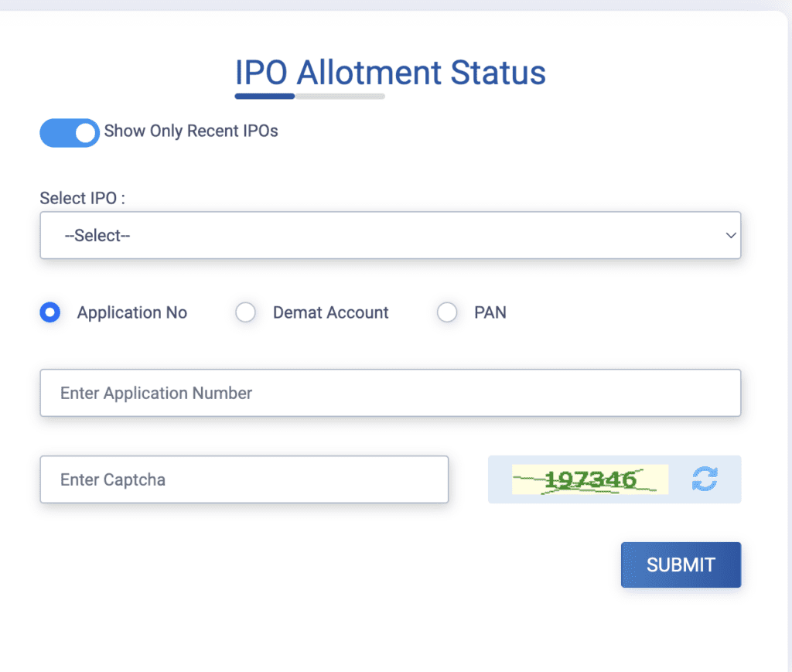Select the Application No radio button
This screenshot has width=792, height=672.
click(49, 312)
